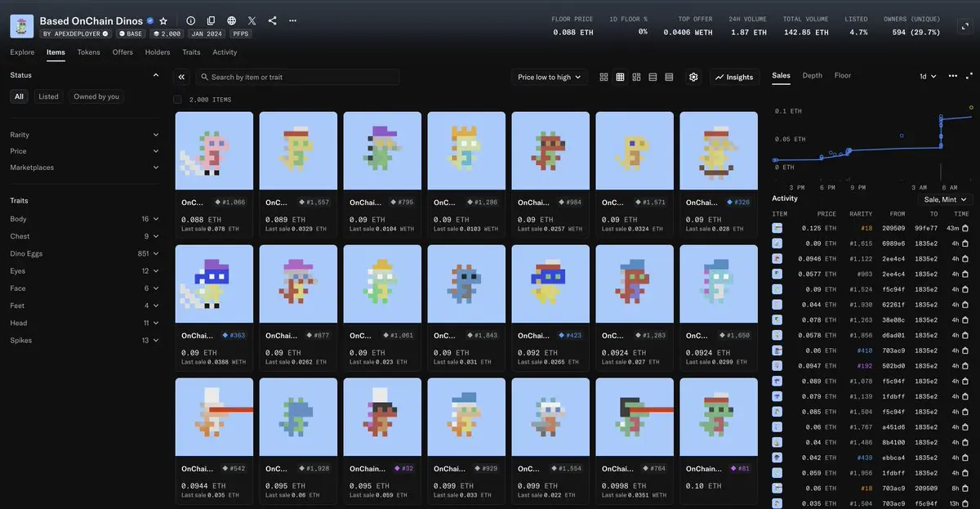Tick the select-all checkbox beside 2,000 ITEMS
980x509 pixels.
click(177, 100)
